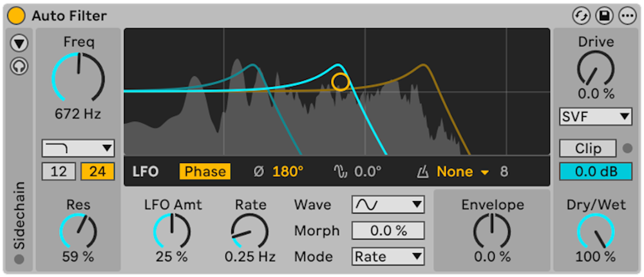Click the hot-swap preset icon

point(581,16)
